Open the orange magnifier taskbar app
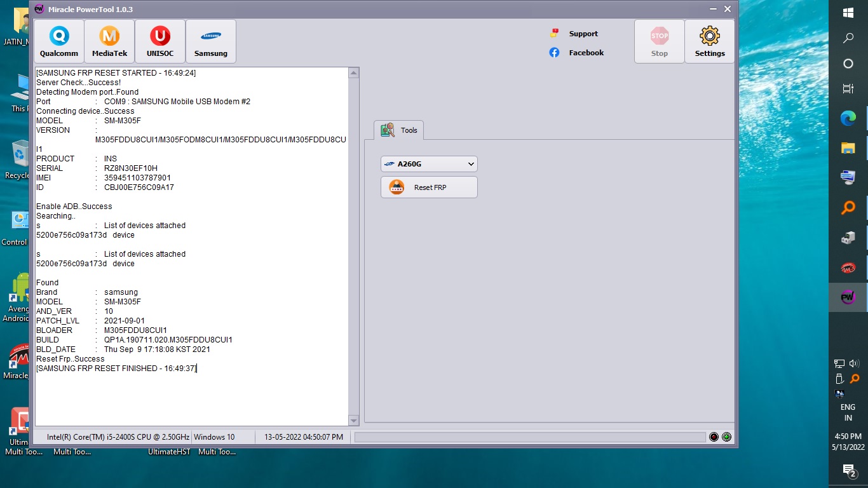 click(x=848, y=208)
